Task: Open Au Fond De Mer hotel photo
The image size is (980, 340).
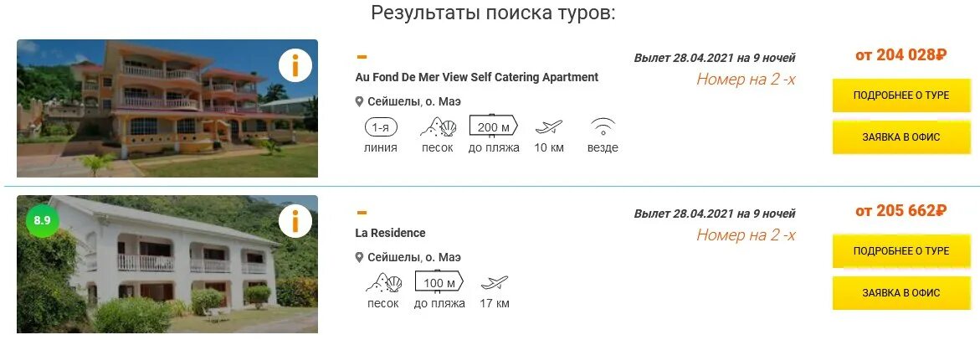Action: (x=167, y=109)
